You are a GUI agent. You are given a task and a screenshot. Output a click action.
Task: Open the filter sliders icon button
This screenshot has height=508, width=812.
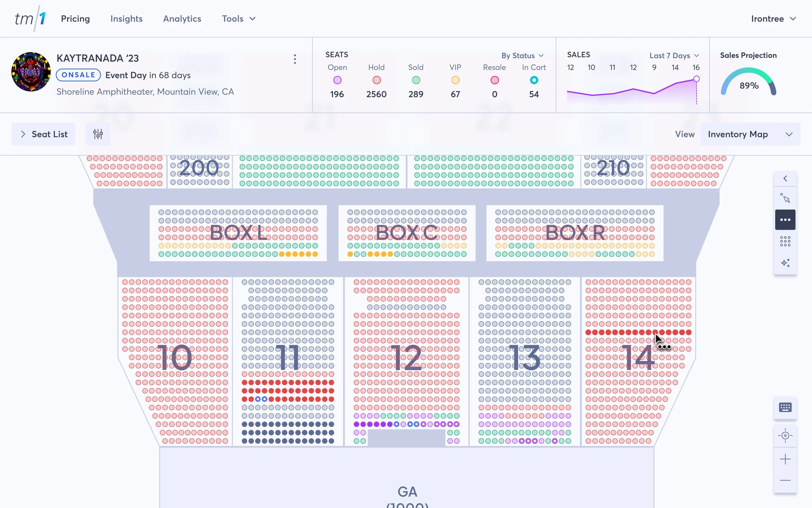tap(98, 134)
